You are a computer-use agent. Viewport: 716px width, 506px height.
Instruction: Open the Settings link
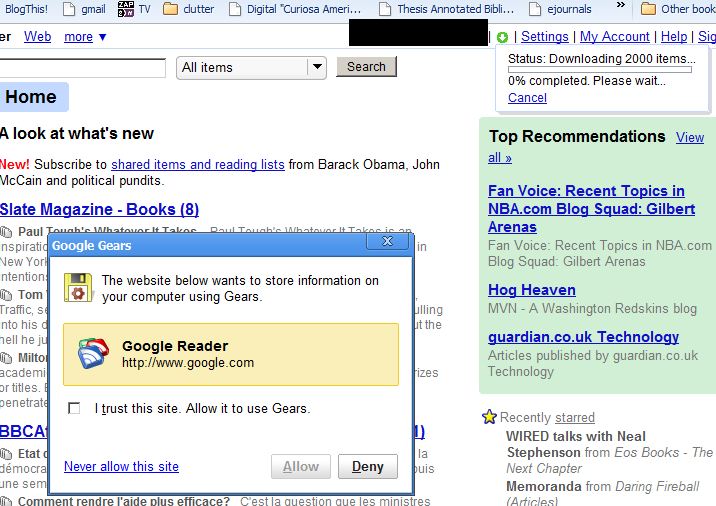coord(545,37)
